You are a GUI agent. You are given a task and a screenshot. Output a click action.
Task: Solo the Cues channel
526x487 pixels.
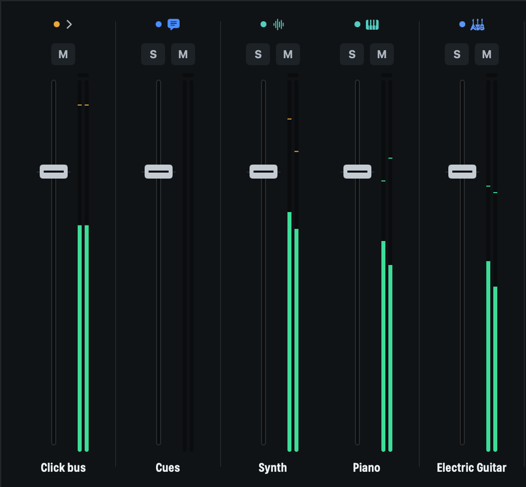(153, 54)
